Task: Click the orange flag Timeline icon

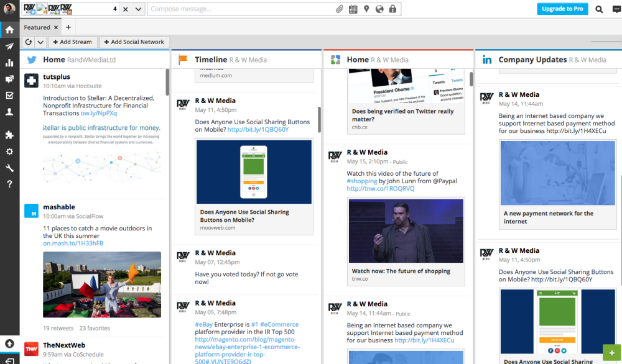Action: click(182, 60)
